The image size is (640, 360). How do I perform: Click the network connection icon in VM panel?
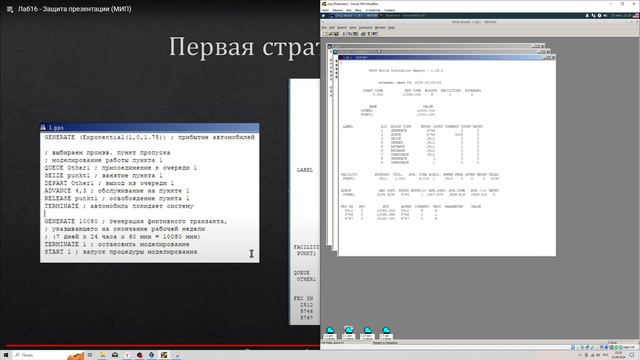[x=593, y=16]
